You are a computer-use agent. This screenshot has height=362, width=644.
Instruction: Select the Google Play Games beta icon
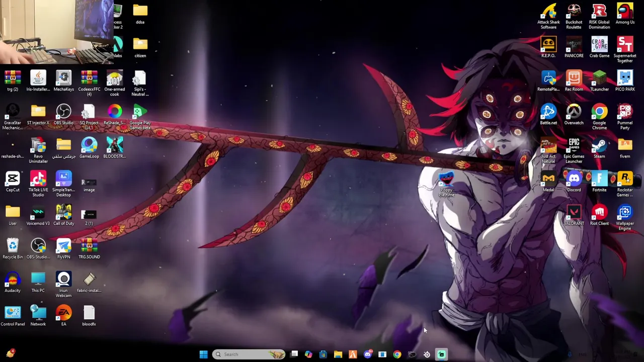coord(140,117)
